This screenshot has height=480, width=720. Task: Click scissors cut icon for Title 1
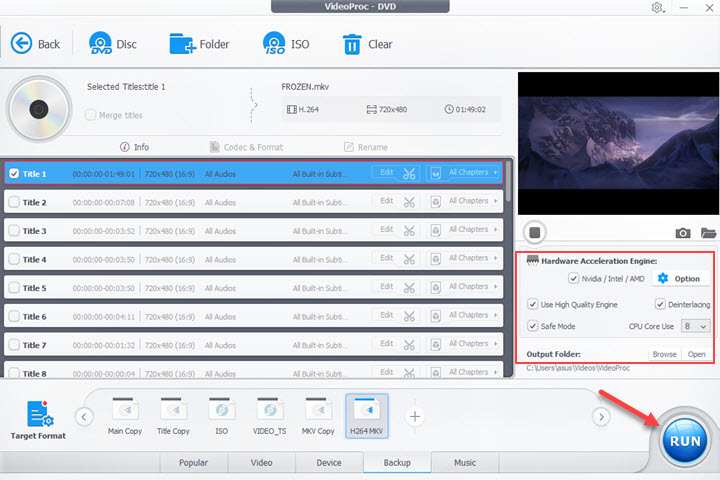(x=409, y=173)
